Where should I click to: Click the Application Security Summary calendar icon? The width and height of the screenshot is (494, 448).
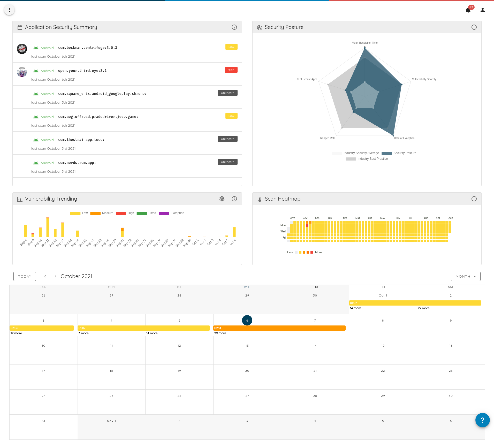[20, 27]
